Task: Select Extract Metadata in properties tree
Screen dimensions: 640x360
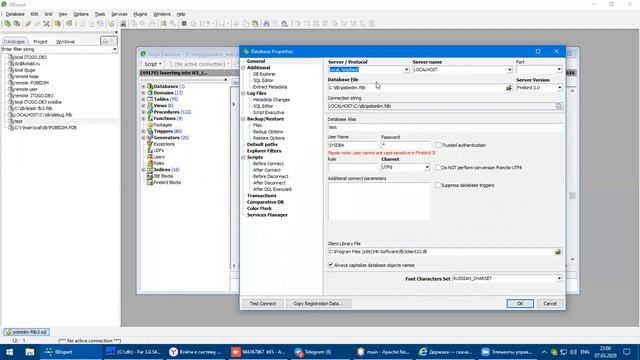Action: tap(270, 87)
